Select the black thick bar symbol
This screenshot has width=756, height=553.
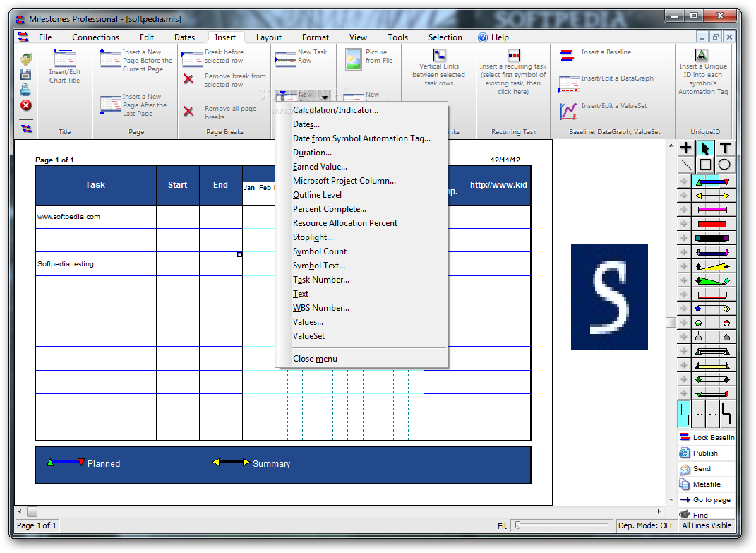click(x=713, y=238)
